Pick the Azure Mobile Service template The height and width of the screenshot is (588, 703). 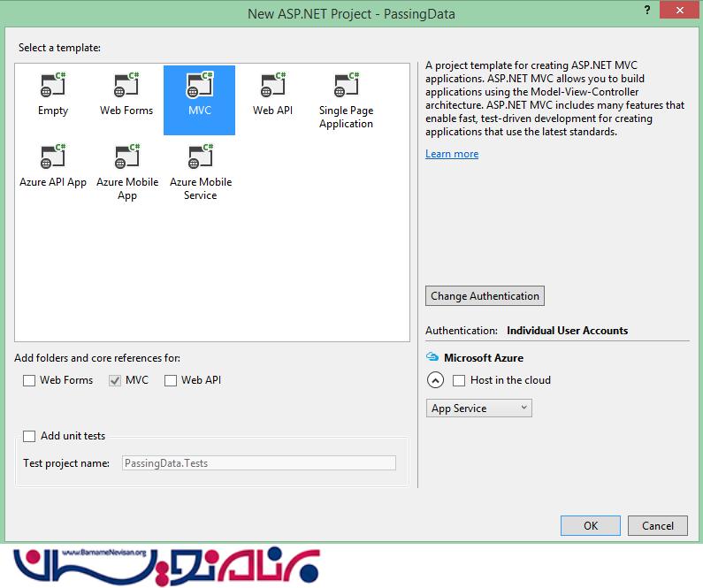(x=200, y=158)
